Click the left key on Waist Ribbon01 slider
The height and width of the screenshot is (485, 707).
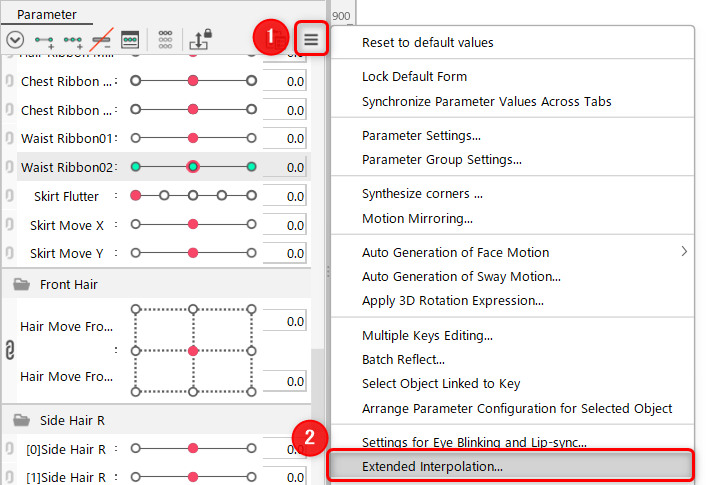pos(136,138)
